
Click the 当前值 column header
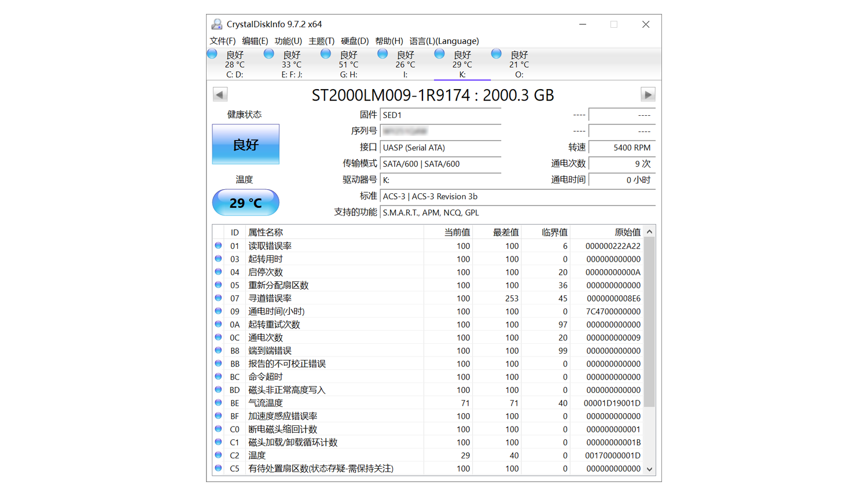point(448,232)
